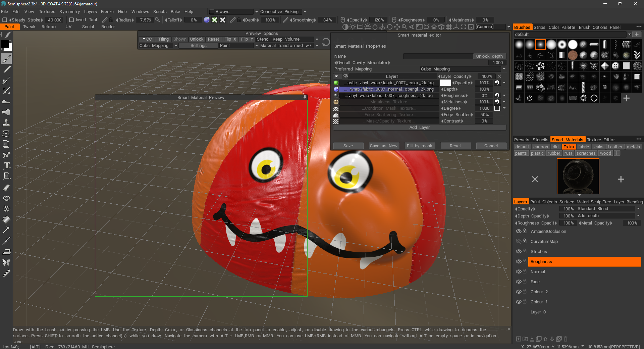This screenshot has height=349, width=644.
Task: Select the Stamp tool in the left toolbar
Action: pyautogui.click(x=6, y=122)
